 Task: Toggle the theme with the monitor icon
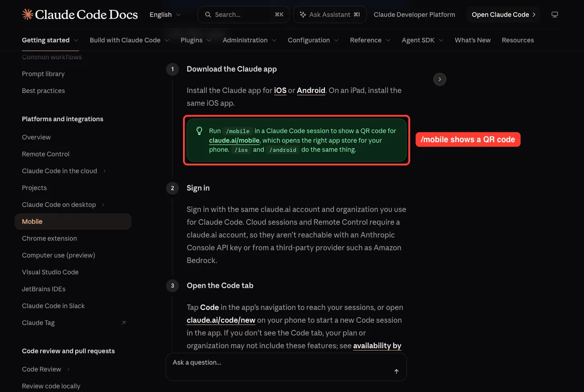tap(555, 15)
